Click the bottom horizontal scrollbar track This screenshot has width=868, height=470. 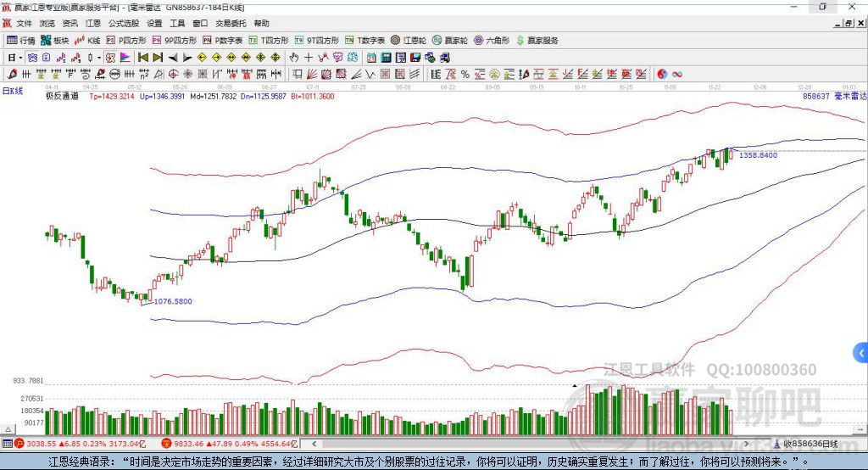click(x=531, y=444)
